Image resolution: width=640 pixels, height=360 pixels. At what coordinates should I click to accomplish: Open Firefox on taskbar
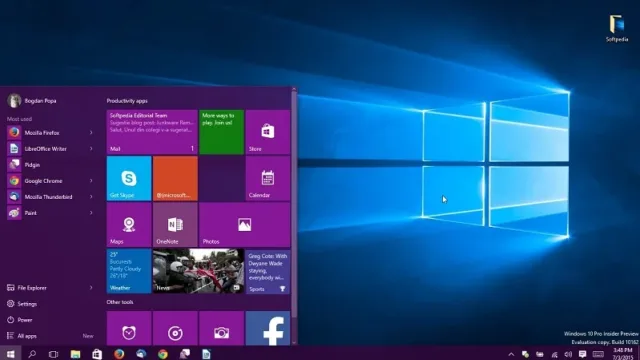click(119, 354)
